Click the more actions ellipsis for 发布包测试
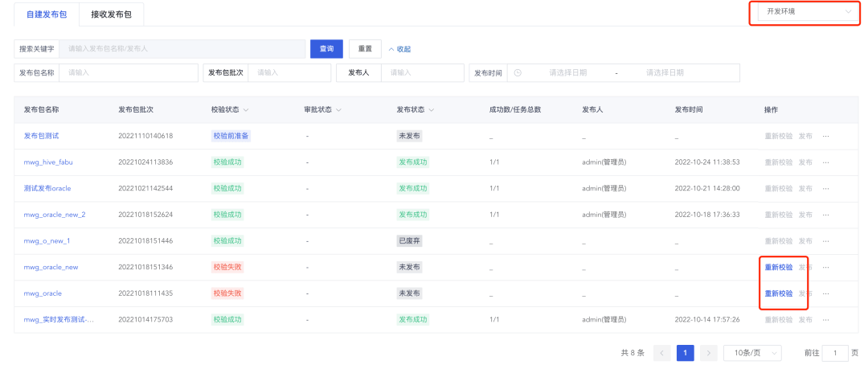Screen dimensions: 868x365 (825, 136)
